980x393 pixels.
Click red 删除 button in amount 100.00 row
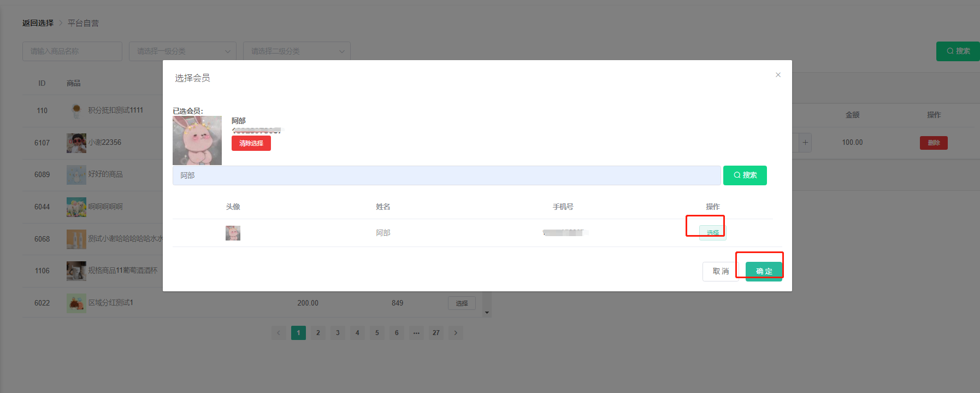934,143
